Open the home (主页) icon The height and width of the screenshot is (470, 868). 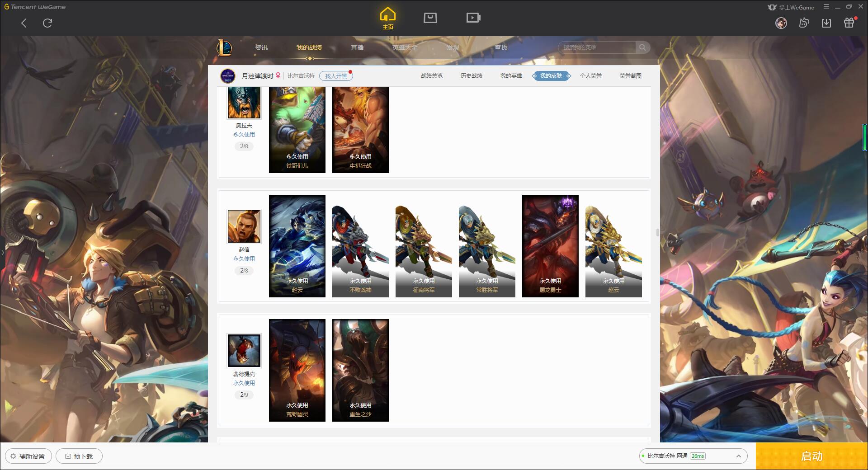click(388, 18)
